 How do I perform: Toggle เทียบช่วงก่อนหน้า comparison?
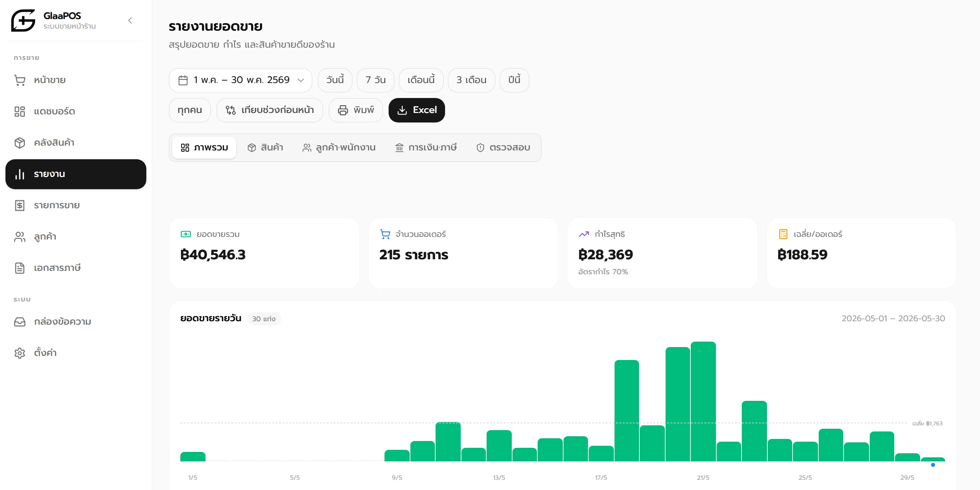pyautogui.click(x=270, y=110)
